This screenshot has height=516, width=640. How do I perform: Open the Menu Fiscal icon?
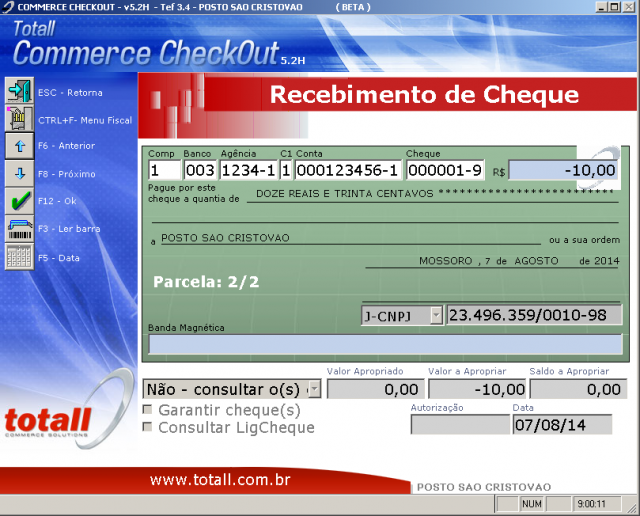[19, 118]
